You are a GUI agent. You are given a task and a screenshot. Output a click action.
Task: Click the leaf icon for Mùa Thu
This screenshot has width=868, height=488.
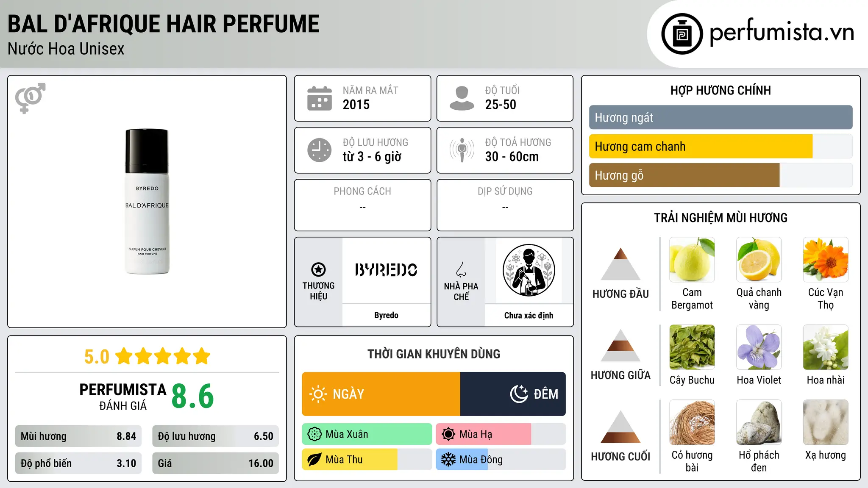click(x=314, y=460)
